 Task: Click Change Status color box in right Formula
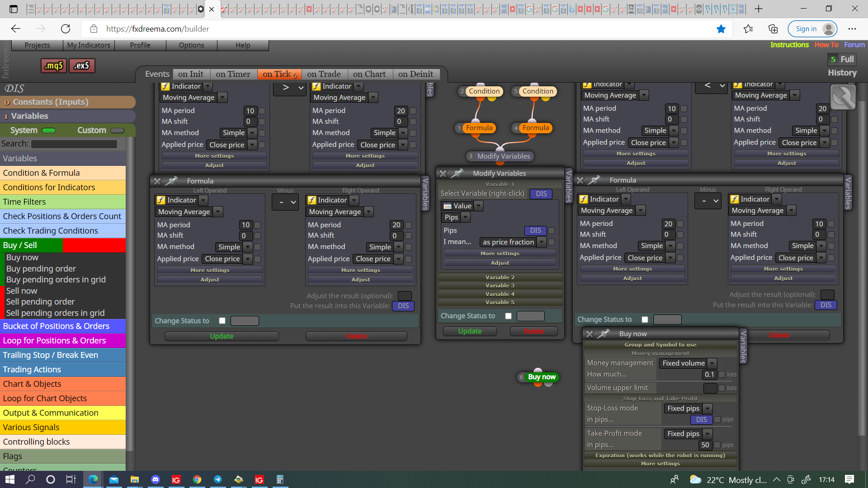coord(667,320)
